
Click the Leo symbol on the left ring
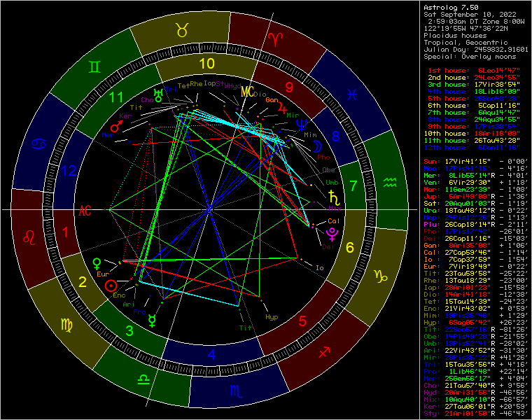(x=30, y=237)
